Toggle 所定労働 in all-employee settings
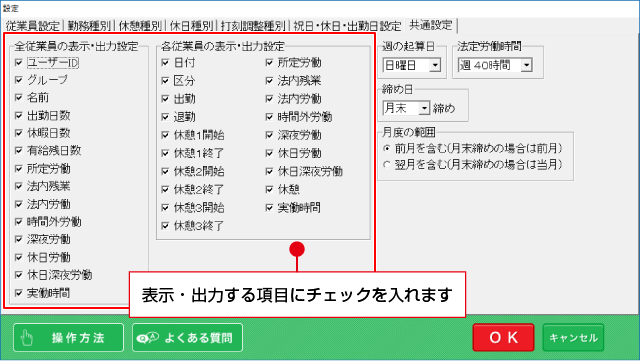Viewport: 640px width, 362px height. click(19, 169)
